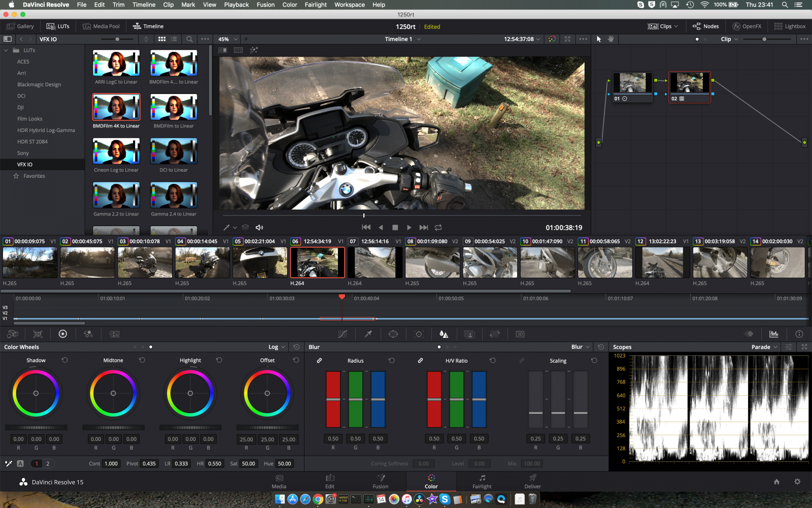812x508 pixels.
Task: Toggle the Nodes panel
Action: (x=705, y=26)
